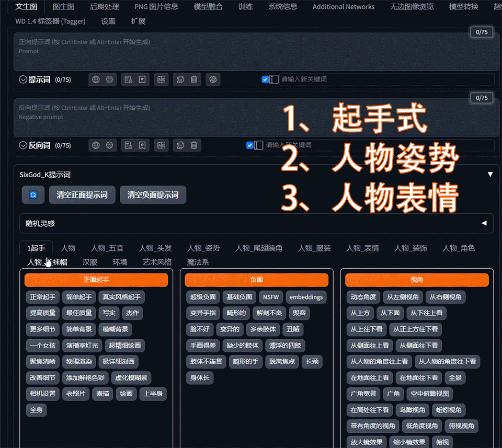Open WD 1.4 标签器 (Tagger) tab
The image size is (502, 448).
click(50, 21)
